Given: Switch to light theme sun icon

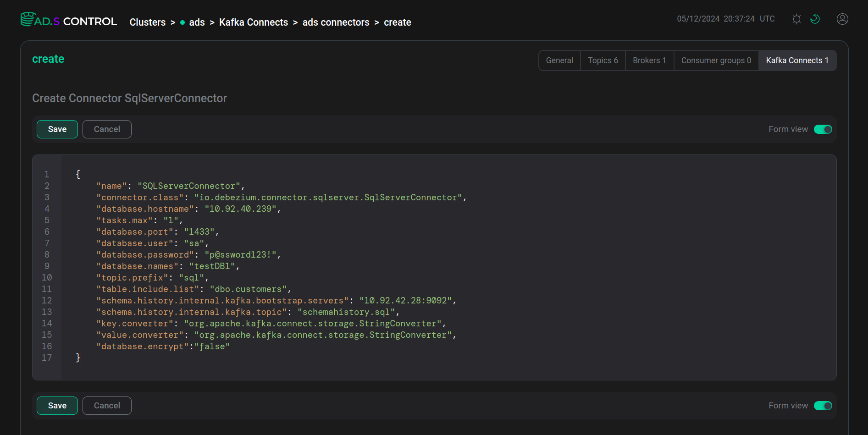Looking at the screenshot, I should pos(796,19).
